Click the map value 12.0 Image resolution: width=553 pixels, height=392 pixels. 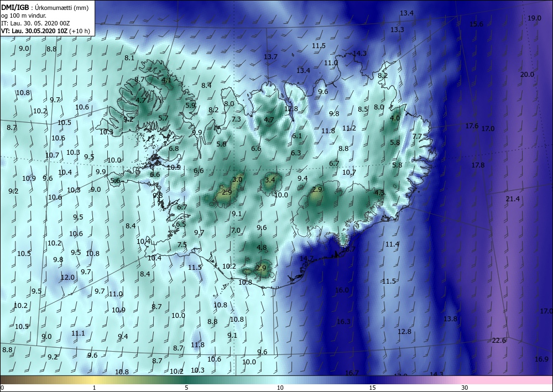(67, 278)
